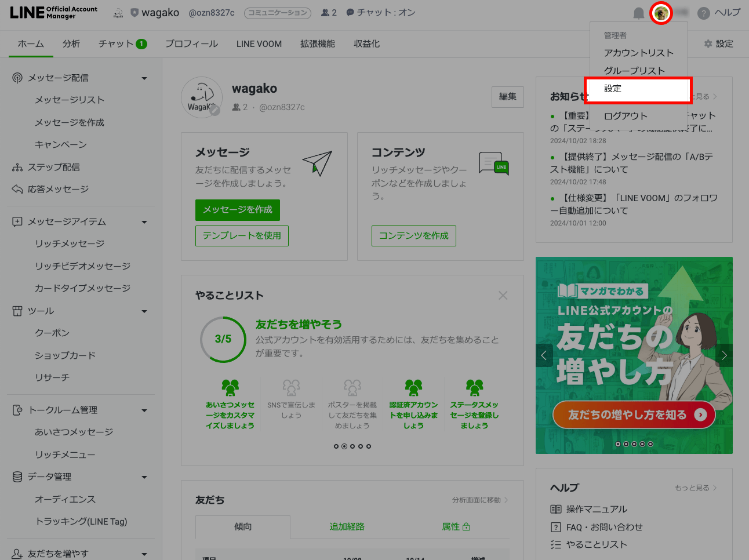Image resolution: width=749 pixels, height=560 pixels.
Task: Click the profile avatar in top bar
Action: 661,13
